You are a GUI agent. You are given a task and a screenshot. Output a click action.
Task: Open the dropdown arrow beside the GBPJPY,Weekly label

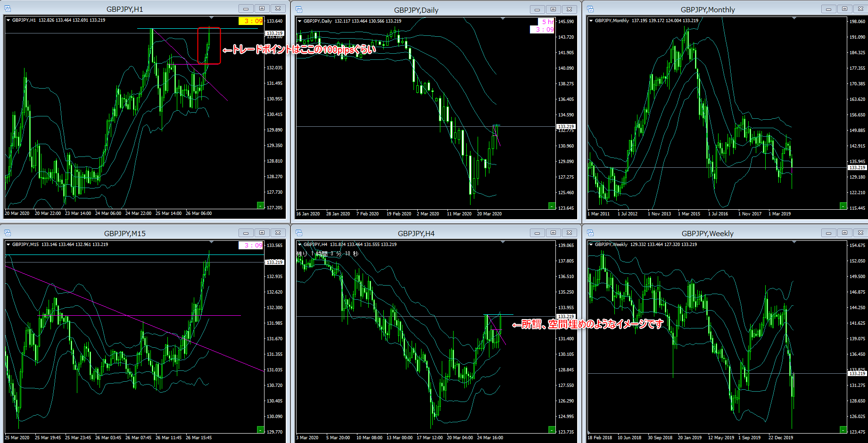point(591,245)
